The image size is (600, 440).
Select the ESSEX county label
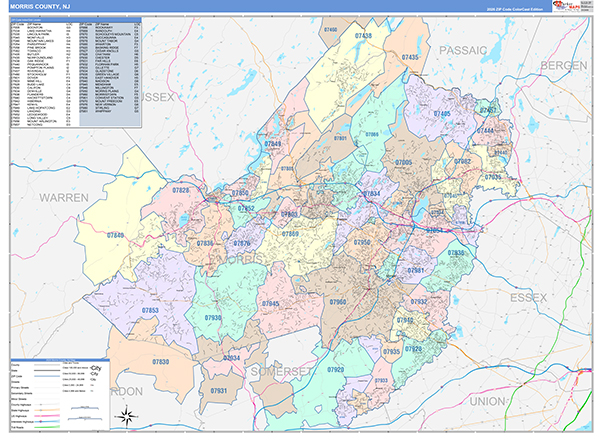point(528,298)
